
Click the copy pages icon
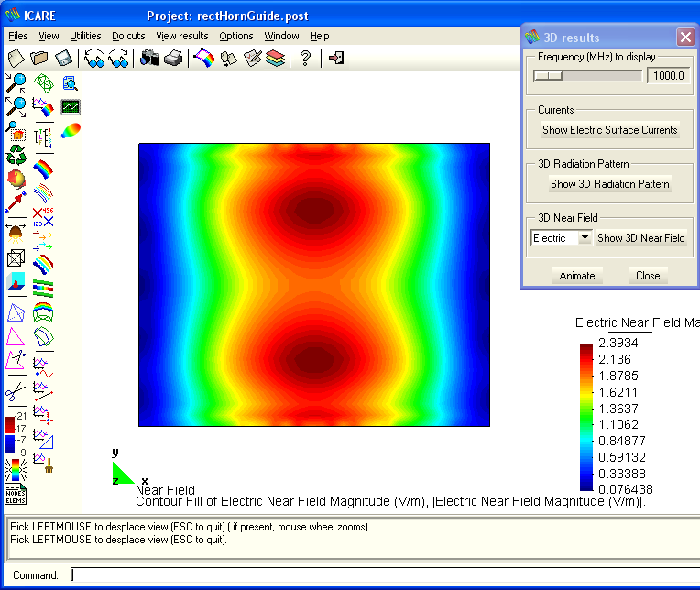(x=228, y=59)
